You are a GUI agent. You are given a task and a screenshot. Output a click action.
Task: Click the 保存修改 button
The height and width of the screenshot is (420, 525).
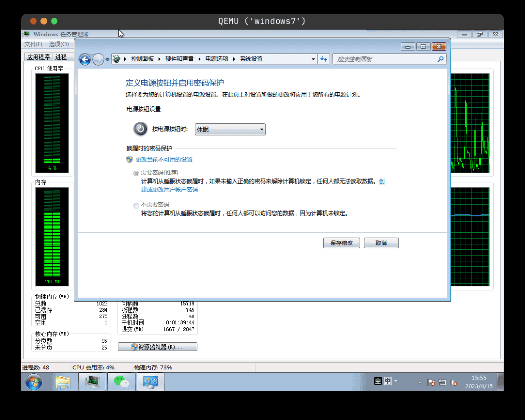pyautogui.click(x=342, y=243)
